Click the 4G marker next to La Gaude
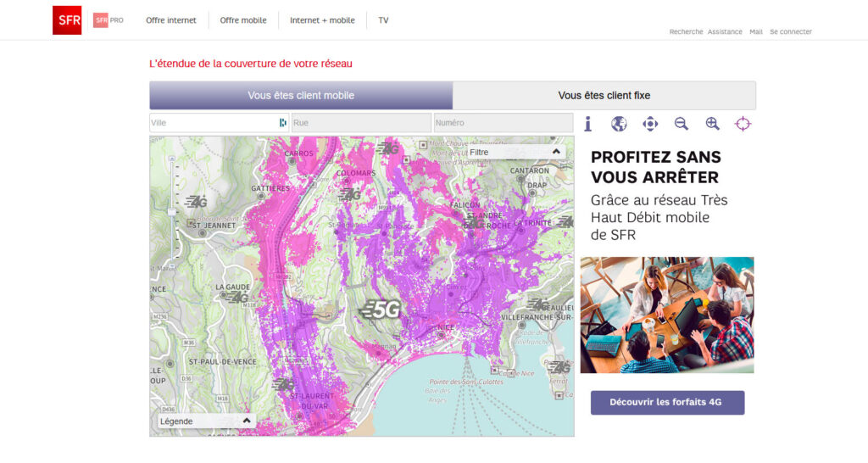 point(237,298)
